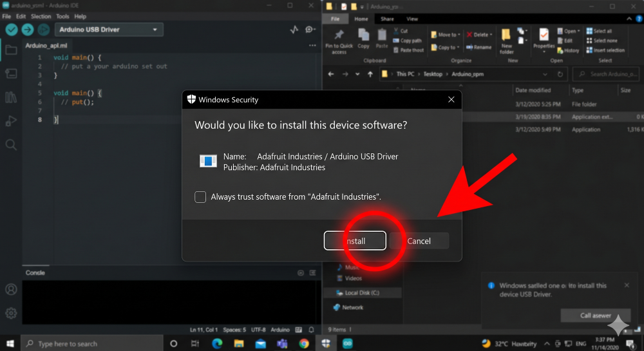Show hidden tray icons chevron on taskbar
This screenshot has height=351, width=644.
(x=547, y=344)
